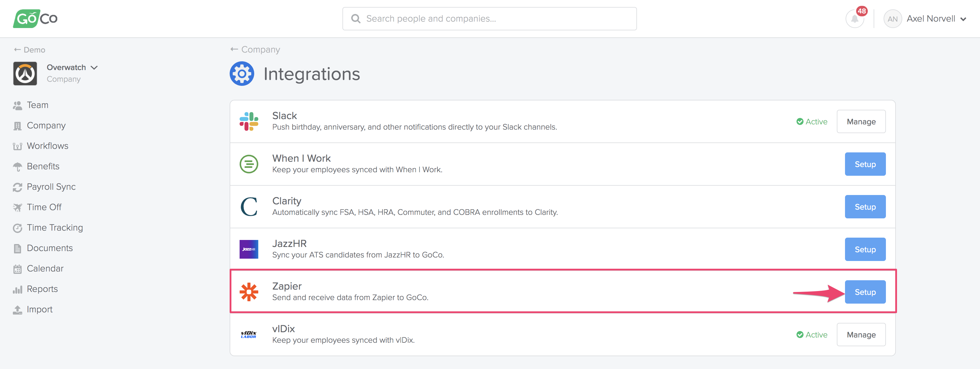The height and width of the screenshot is (369, 980).
Task: Click the Clarity description text
Action: pyautogui.click(x=415, y=212)
